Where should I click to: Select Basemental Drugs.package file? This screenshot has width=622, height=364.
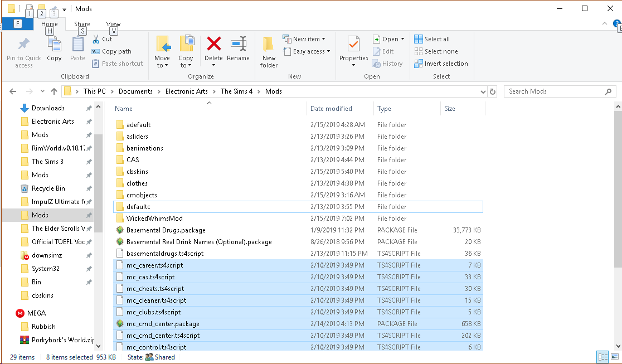tap(298, 230)
